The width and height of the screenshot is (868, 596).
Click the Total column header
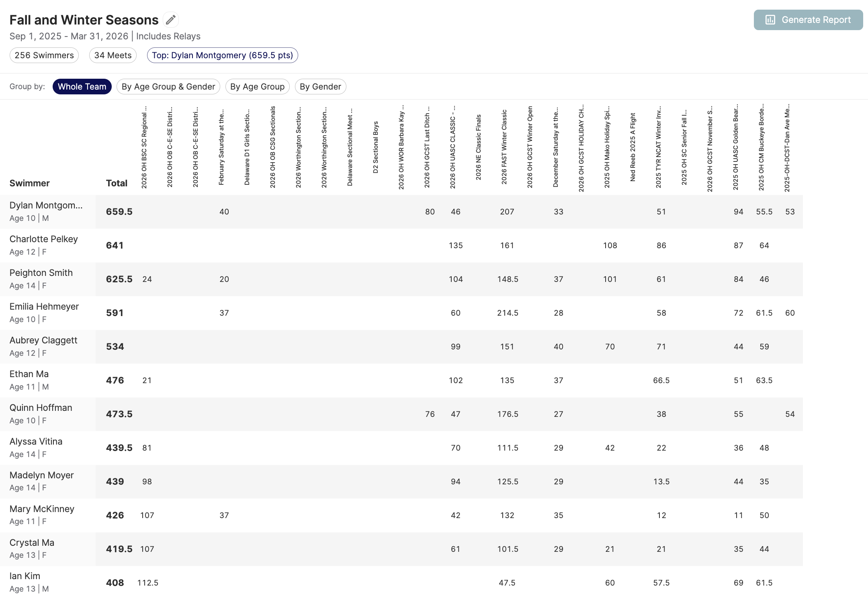pos(117,183)
